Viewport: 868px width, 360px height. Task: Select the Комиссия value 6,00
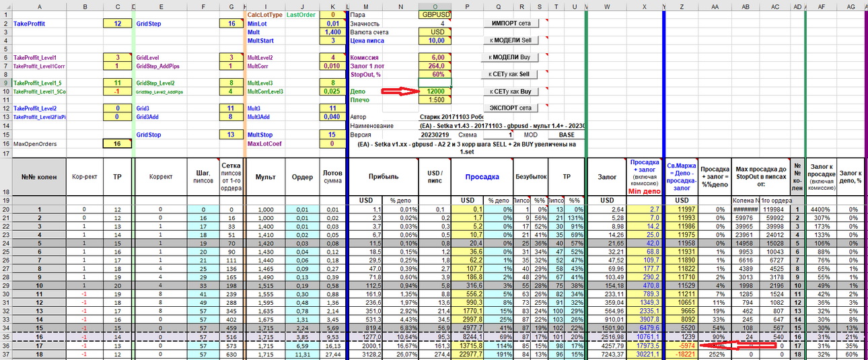435,57
